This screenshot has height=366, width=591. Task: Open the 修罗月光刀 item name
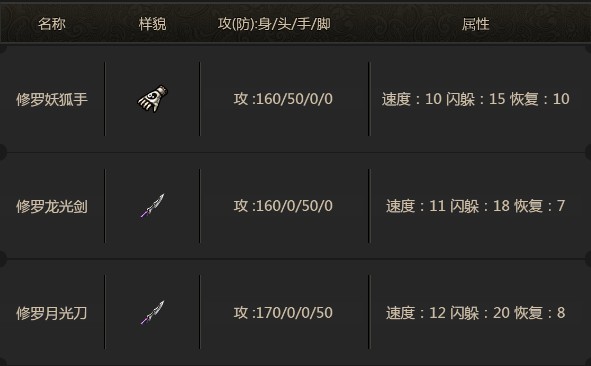coord(52,313)
